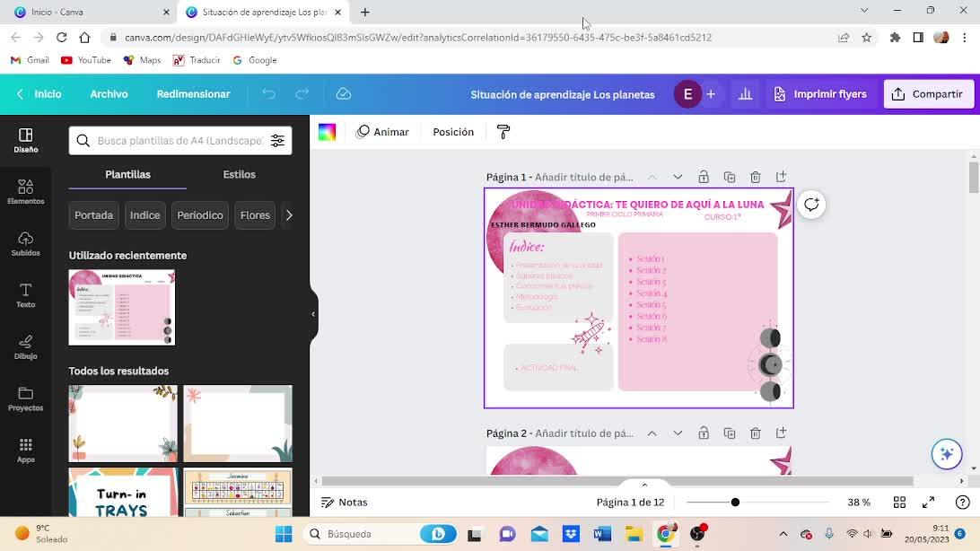Lock Página 2 with the padlock icon

click(x=704, y=433)
